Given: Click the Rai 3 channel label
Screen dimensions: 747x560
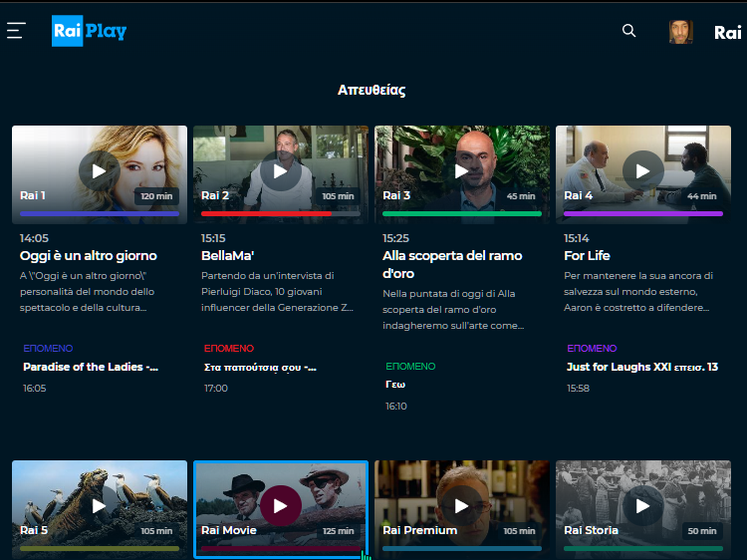Looking at the screenshot, I should click(x=396, y=195).
